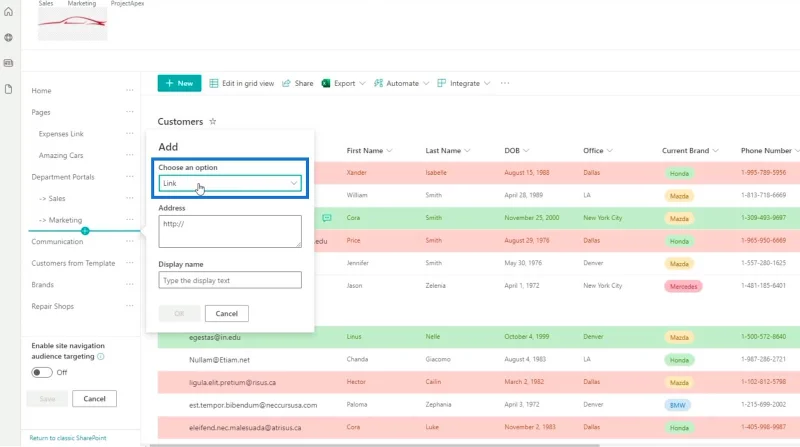
Task: Click the New item button
Action: click(x=179, y=83)
